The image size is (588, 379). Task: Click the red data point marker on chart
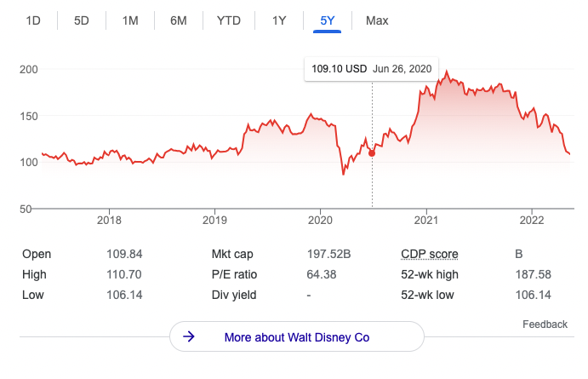coord(372,152)
